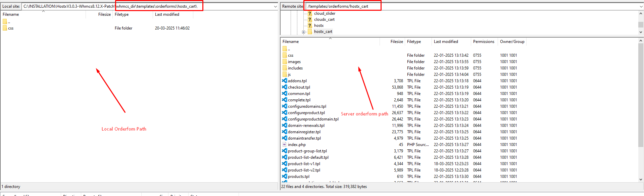Select cloudx_cart in the remote directory tree
This screenshot has height=196, width=644.
(x=324, y=19)
